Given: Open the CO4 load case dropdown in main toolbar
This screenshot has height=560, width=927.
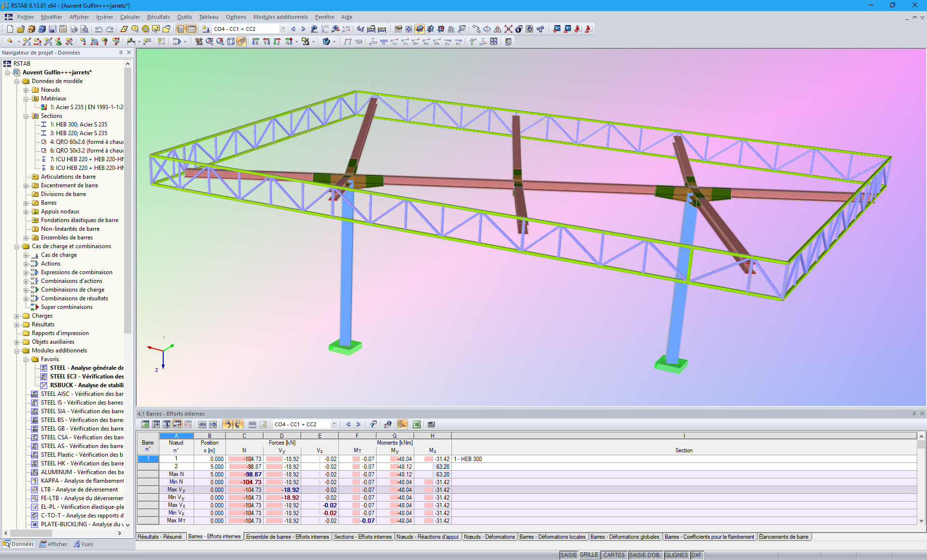Looking at the screenshot, I should tap(283, 29).
